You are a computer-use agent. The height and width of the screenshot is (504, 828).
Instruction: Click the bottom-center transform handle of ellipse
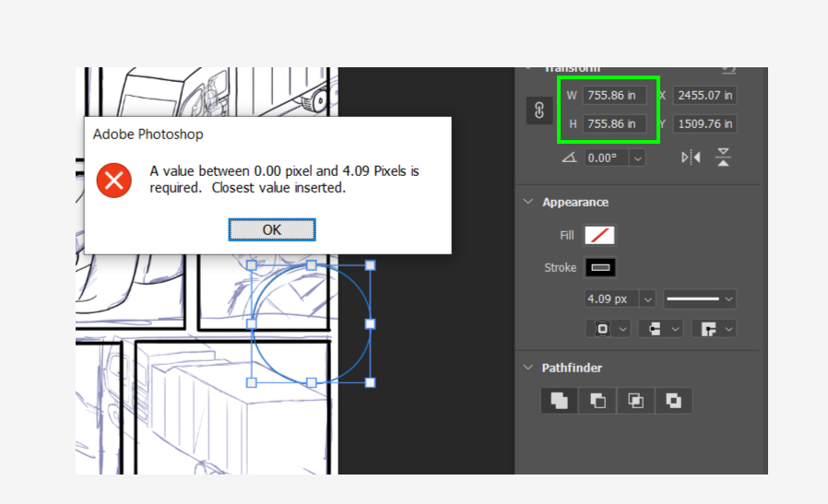pos(312,382)
